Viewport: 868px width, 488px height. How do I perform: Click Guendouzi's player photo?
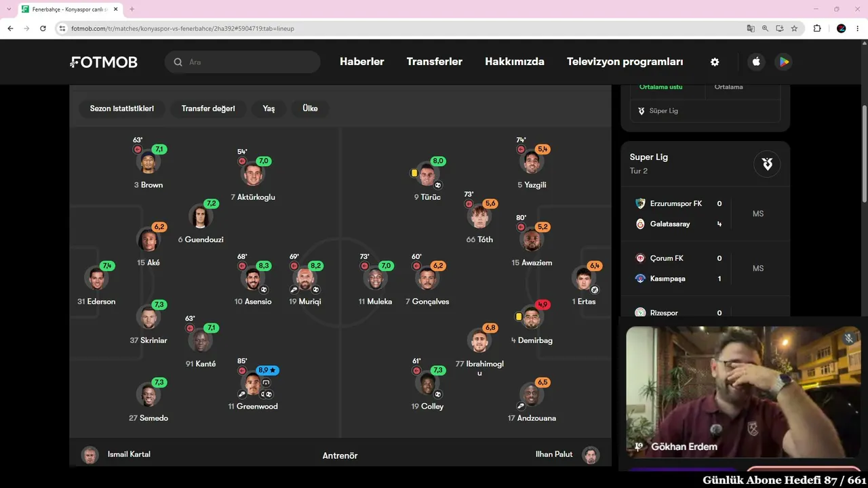click(201, 218)
